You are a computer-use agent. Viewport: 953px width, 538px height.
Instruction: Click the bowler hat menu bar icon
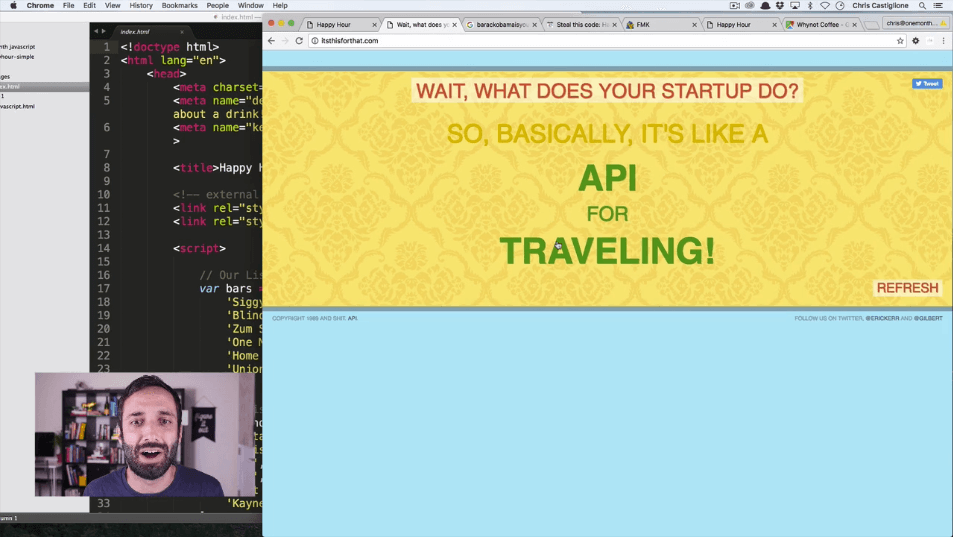765,5
